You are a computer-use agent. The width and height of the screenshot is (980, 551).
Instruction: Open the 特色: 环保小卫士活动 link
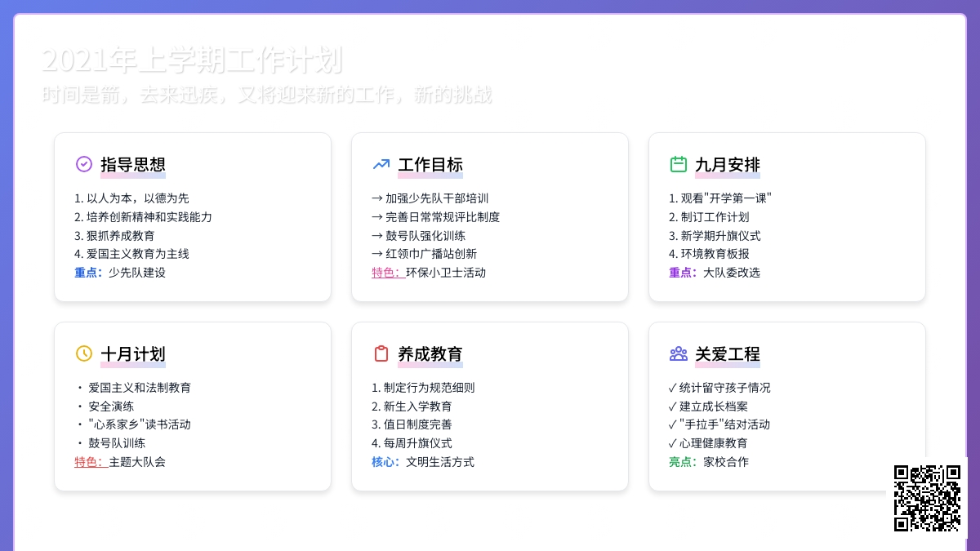tap(429, 273)
